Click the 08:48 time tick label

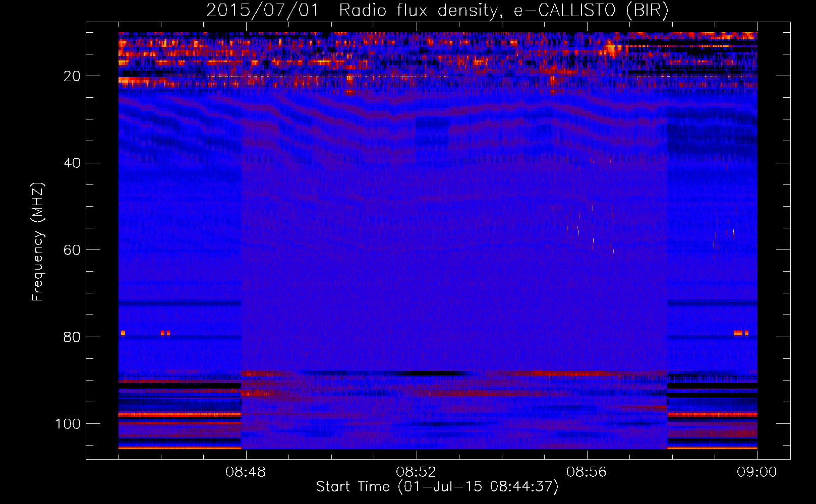[246, 472]
